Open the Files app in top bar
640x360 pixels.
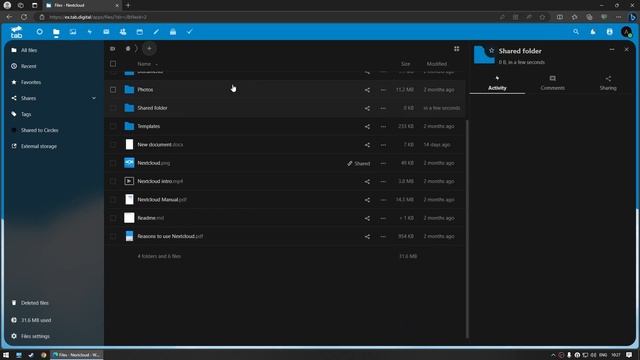56,32
